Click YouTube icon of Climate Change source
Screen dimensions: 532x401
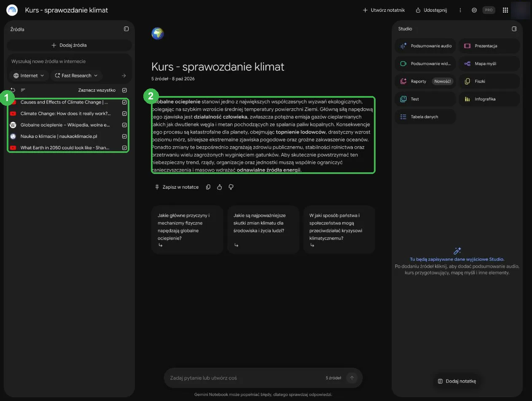tap(13, 114)
